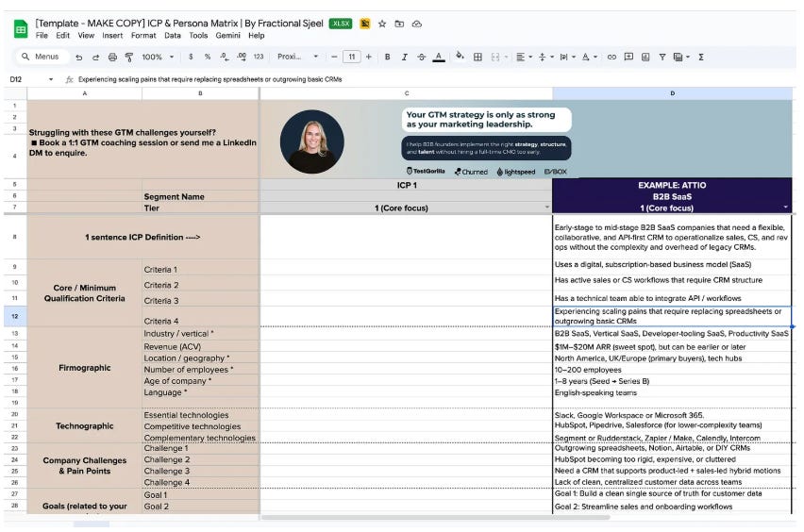Image resolution: width=804 pixels, height=532 pixels.
Task: Open the 123 number formats menu
Action: (x=259, y=57)
